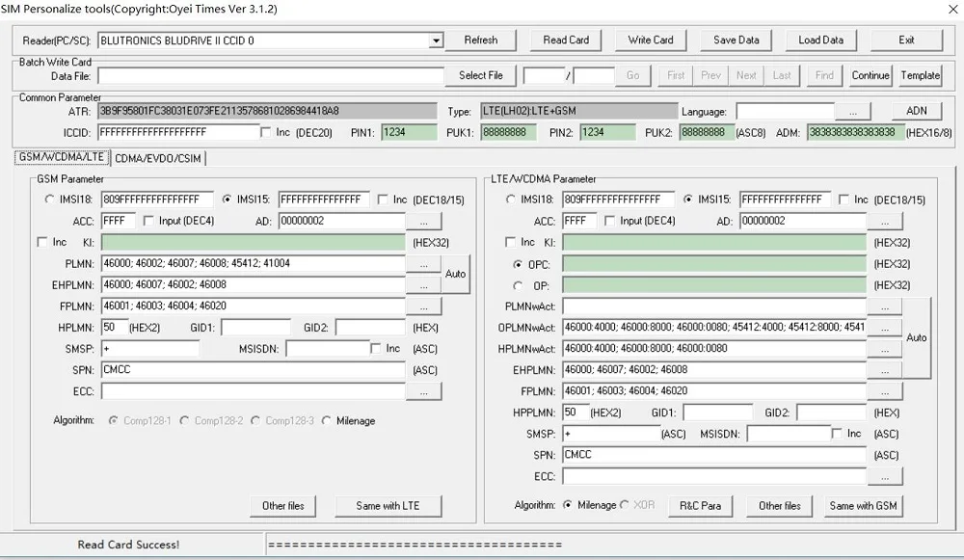The width and height of the screenshot is (964, 560).
Task: Click the ellipsis button next to GSM PLMN
Action: click(423, 264)
